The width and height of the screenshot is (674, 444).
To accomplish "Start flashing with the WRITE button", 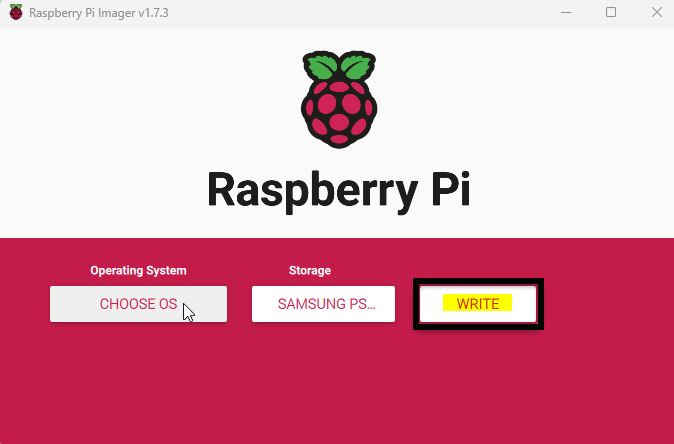I will [478, 304].
